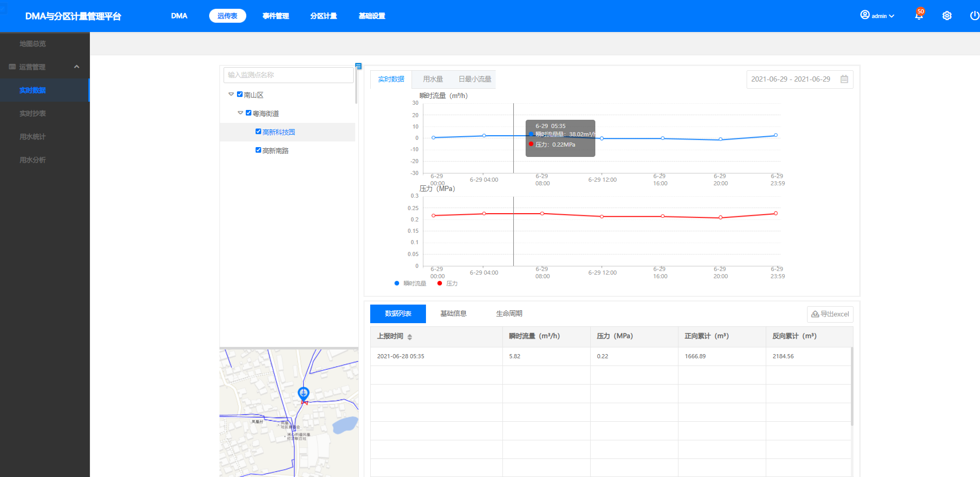Select the 基础信息 tab
980x477 pixels.
point(453,313)
